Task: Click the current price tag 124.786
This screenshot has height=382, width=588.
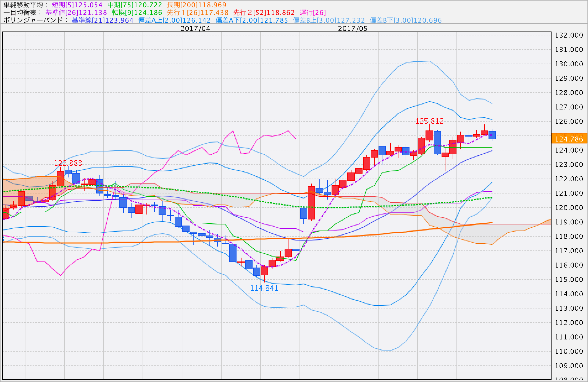Action: 569,138
